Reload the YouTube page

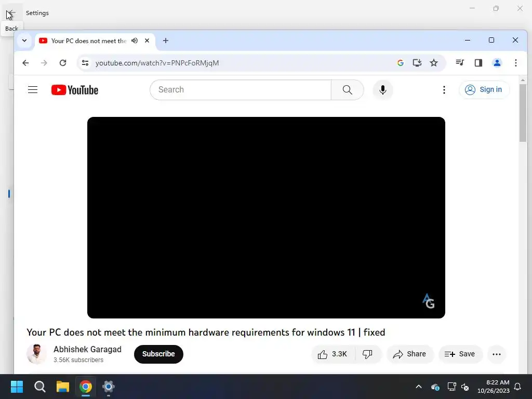63,63
